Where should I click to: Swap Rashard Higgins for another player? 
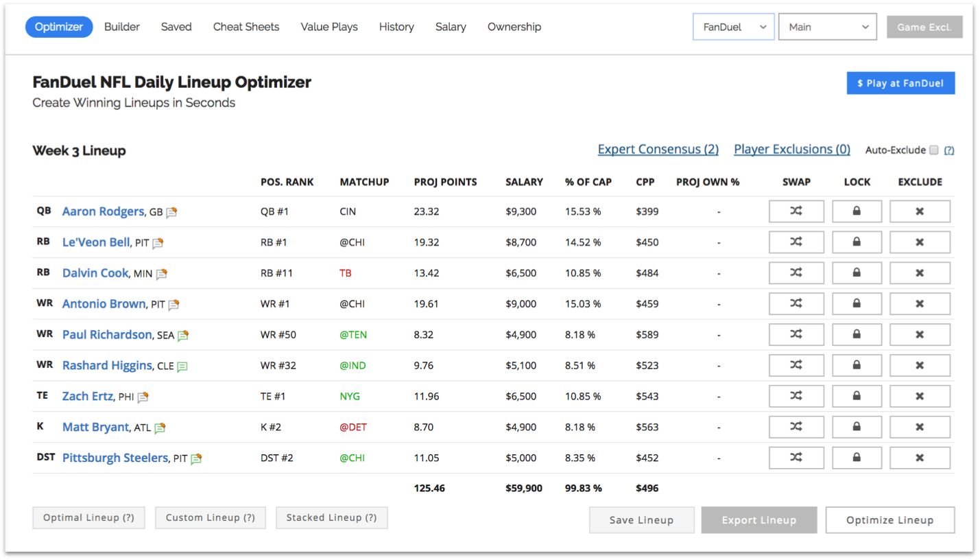(796, 366)
